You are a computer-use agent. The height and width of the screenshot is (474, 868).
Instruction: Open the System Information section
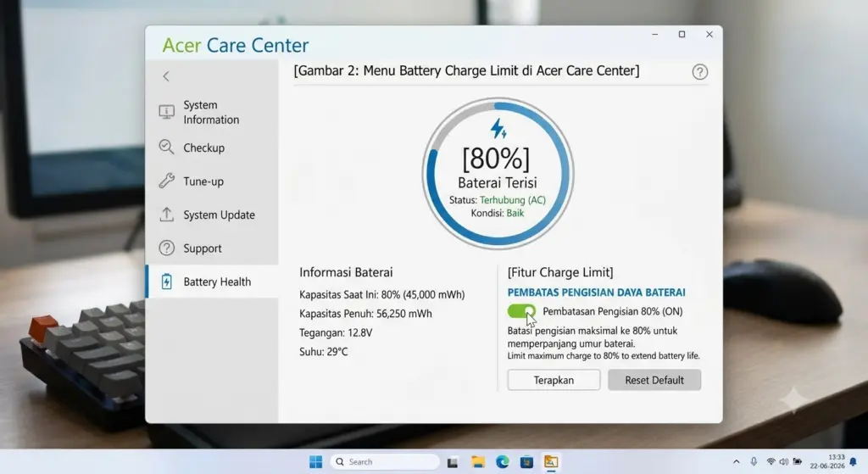[x=212, y=113]
